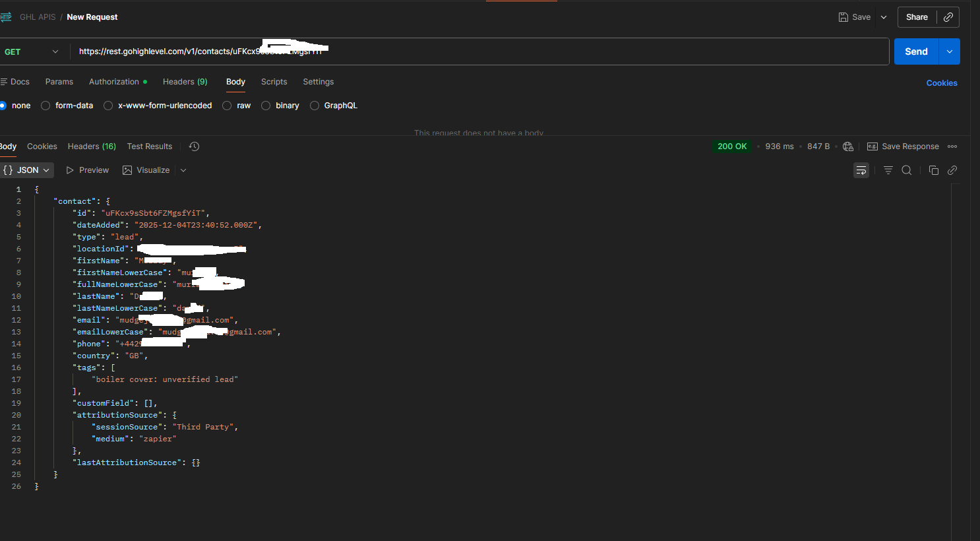
Task: Select the raw body type
Action: click(x=237, y=106)
